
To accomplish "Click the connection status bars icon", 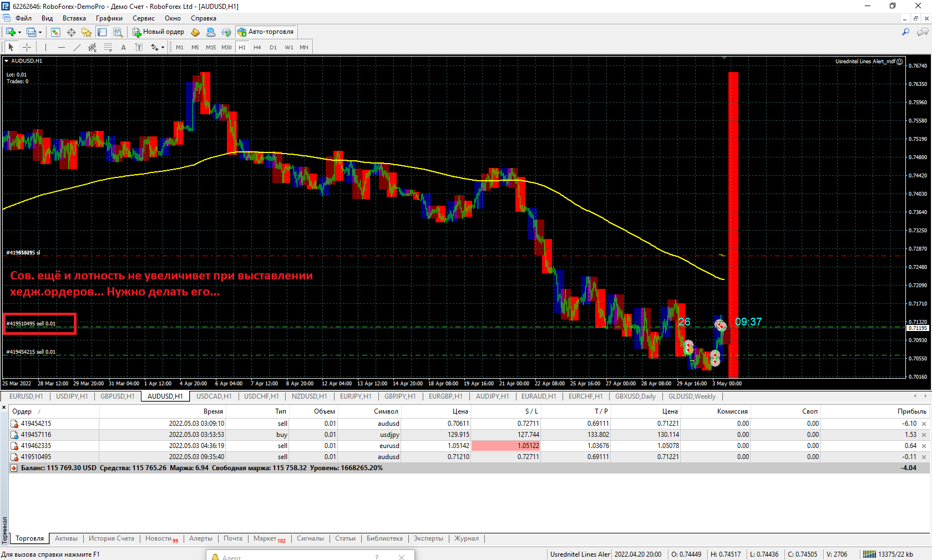I will [x=869, y=554].
